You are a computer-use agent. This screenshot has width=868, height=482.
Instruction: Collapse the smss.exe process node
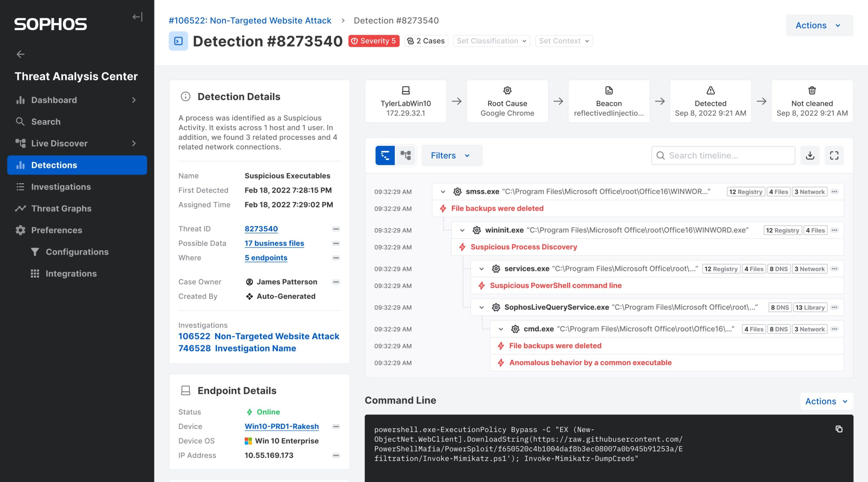coord(443,192)
